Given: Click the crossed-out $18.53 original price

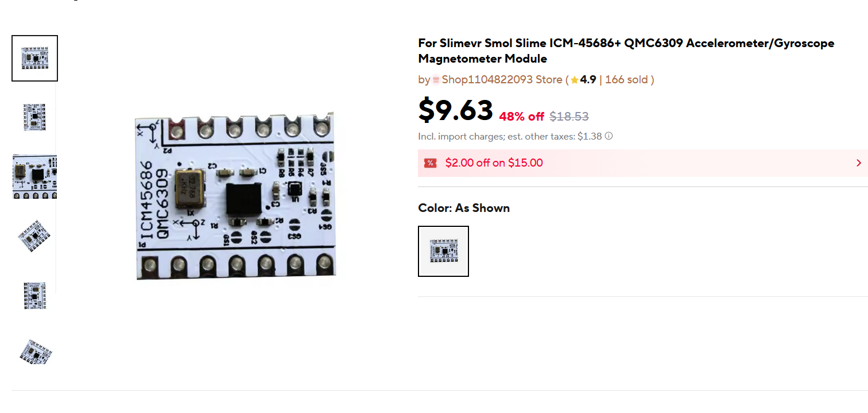Looking at the screenshot, I should pyautogui.click(x=569, y=117).
